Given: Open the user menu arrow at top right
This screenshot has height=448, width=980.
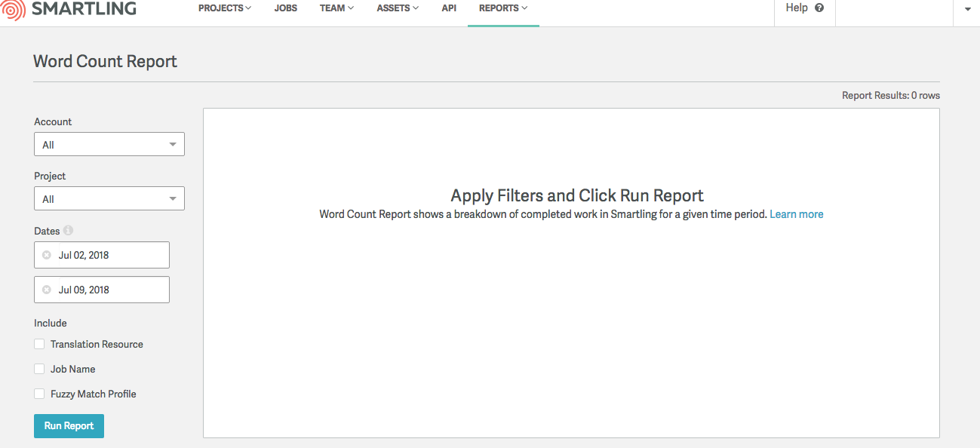Looking at the screenshot, I should (x=967, y=9).
